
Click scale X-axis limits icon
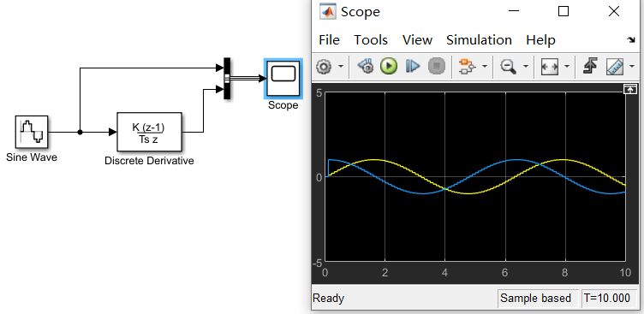tap(549, 67)
